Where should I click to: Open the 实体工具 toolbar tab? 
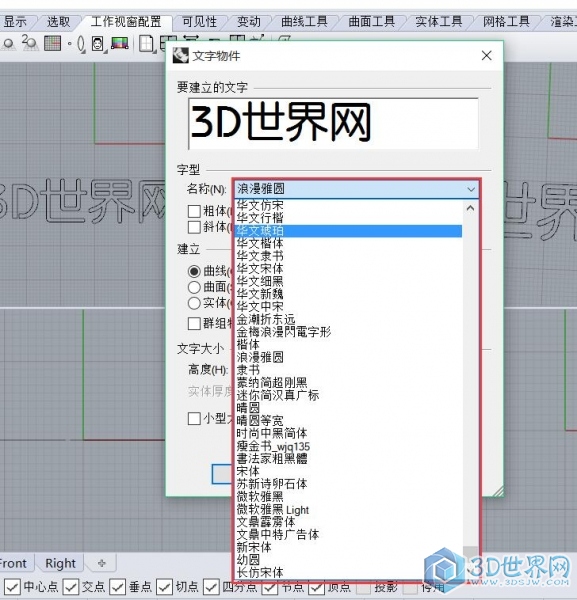439,22
